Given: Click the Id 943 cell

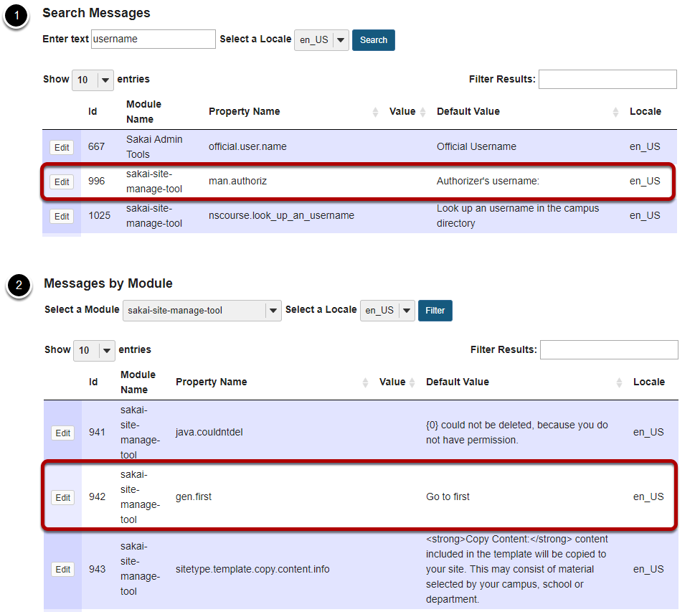Looking at the screenshot, I should tap(97, 569).
